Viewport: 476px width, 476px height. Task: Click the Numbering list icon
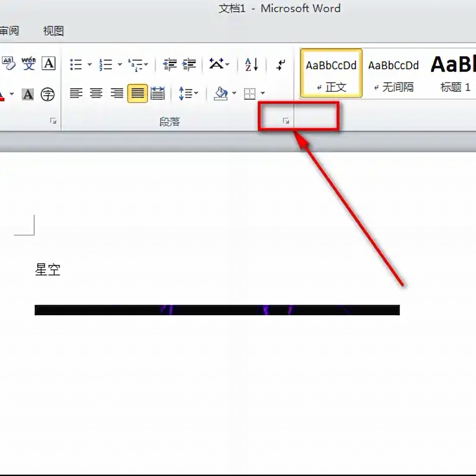[106, 64]
